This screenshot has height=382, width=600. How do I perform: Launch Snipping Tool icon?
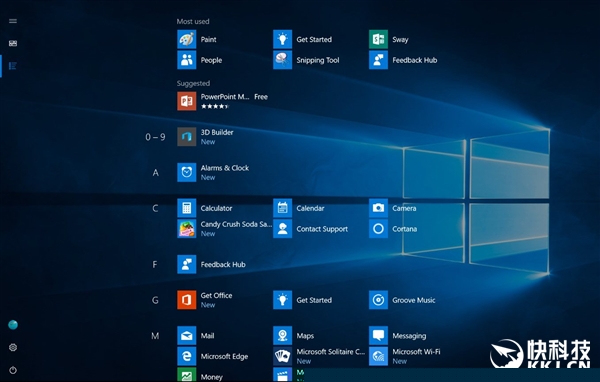[x=282, y=60]
